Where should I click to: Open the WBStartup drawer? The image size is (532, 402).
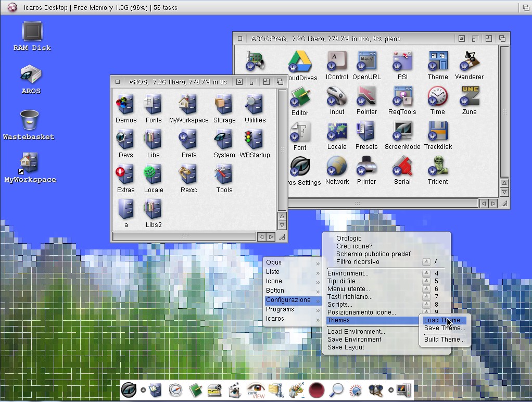point(255,141)
